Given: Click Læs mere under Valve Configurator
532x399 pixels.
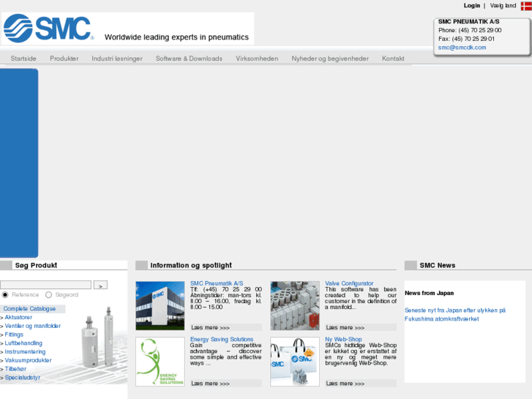Looking at the screenshot, I should tap(345, 327).
